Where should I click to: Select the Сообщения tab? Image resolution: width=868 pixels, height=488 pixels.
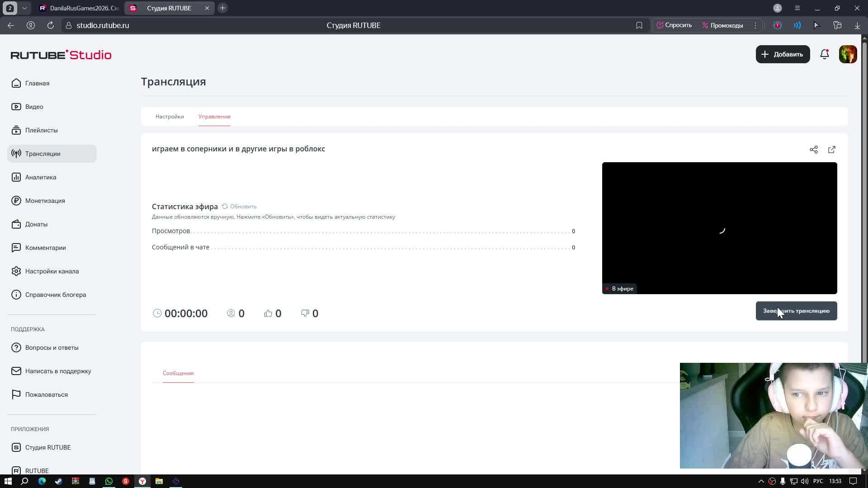coord(178,373)
